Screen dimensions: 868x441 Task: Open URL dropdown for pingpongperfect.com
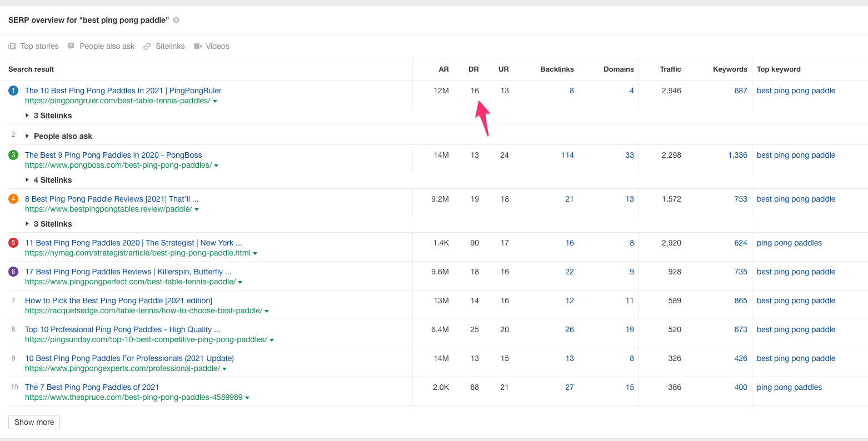(240, 282)
